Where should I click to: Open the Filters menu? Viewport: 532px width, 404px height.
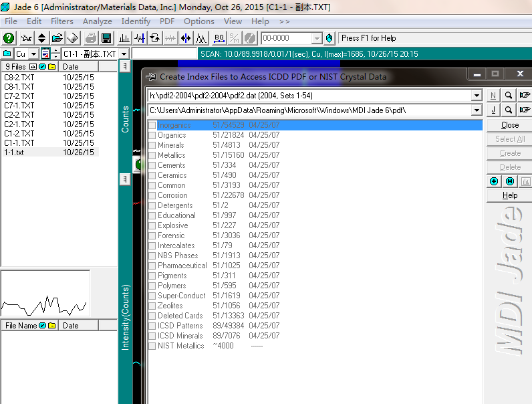coord(62,21)
